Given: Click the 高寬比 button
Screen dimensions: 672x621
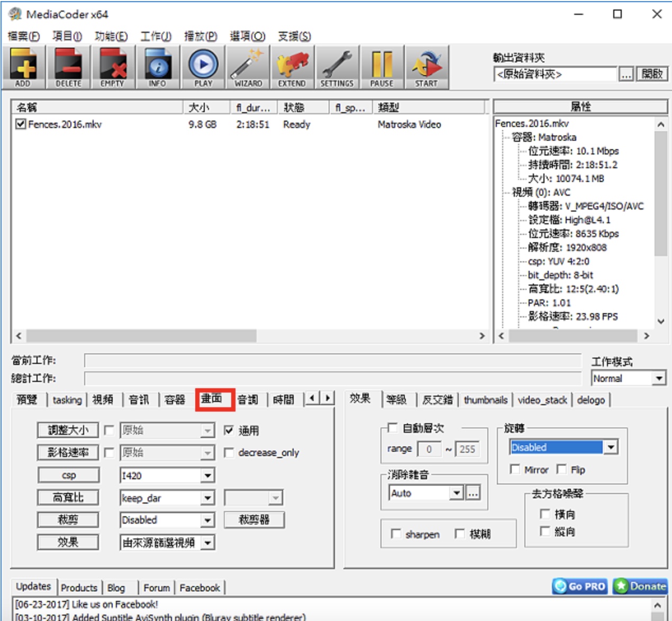Looking at the screenshot, I should point(68,497).
